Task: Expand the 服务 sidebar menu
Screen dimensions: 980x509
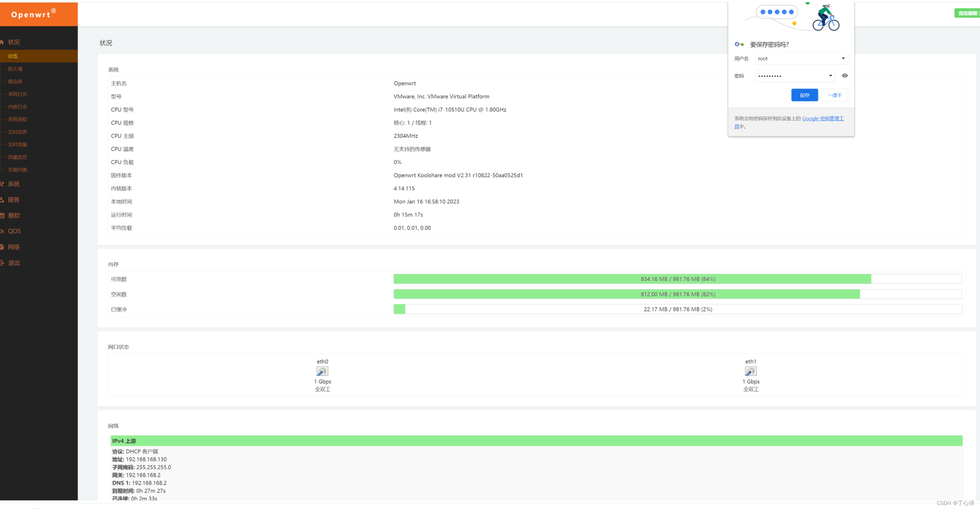Action: click(x=14, y=200)
